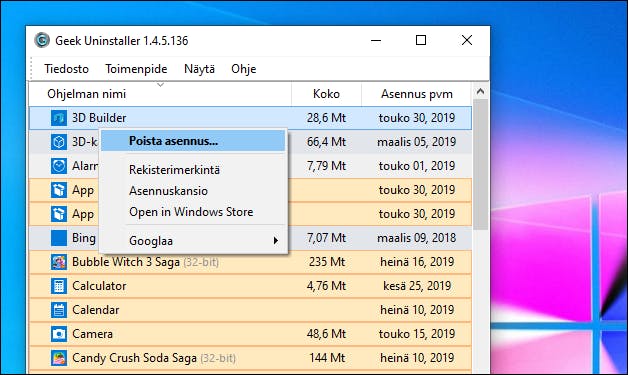Click the 3D Builder app icon
Screen dimensions: 628x375
59,118
